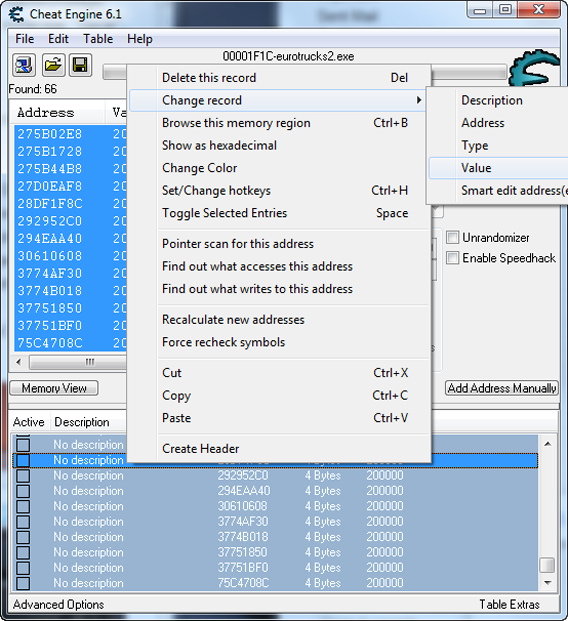Open the Help menu
568x621 pixels.
pos(140,39)
